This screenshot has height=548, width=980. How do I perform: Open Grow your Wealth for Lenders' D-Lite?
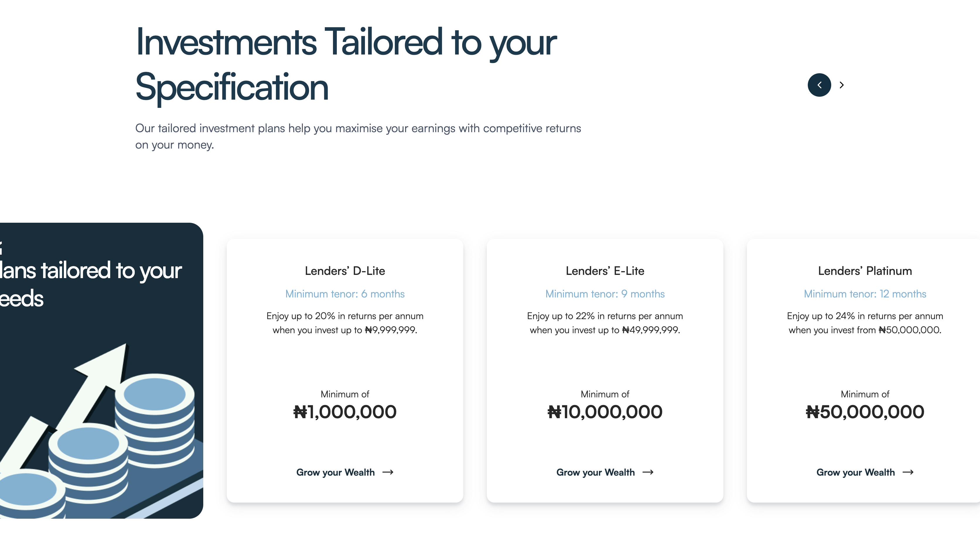335,472
